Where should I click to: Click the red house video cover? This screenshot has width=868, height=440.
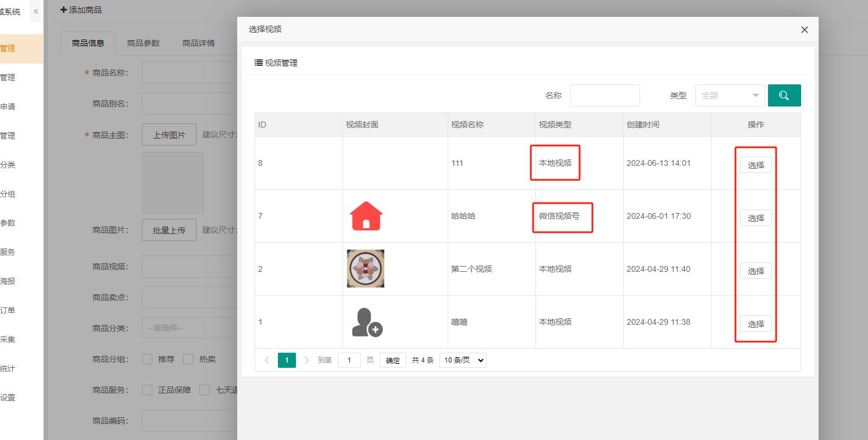click(366, 216)
